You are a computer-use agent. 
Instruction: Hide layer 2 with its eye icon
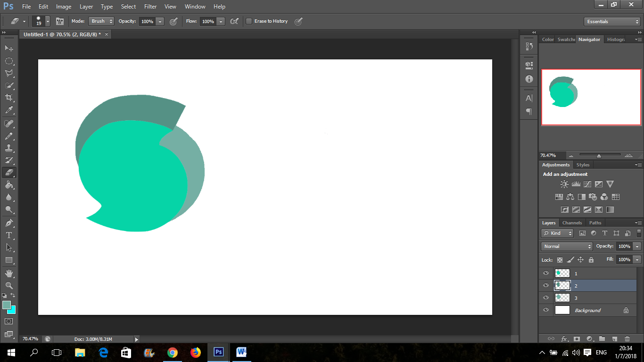pos(546,285)
